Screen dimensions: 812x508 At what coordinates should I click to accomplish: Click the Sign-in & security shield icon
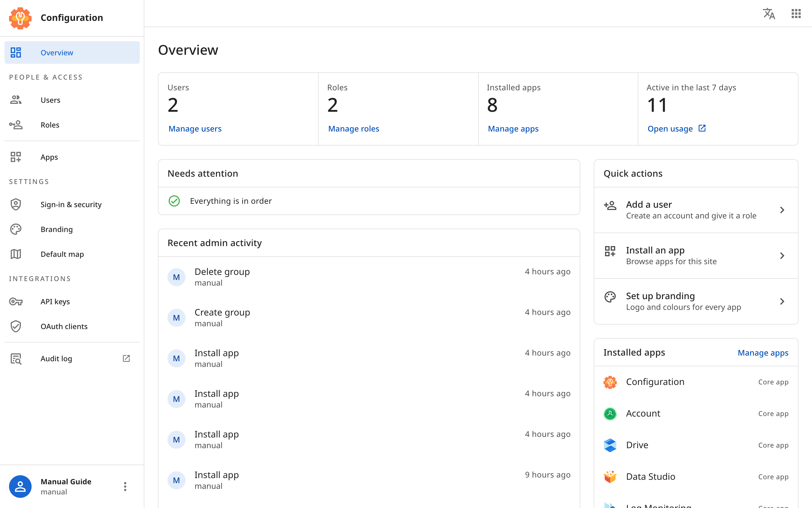(16, 204)
